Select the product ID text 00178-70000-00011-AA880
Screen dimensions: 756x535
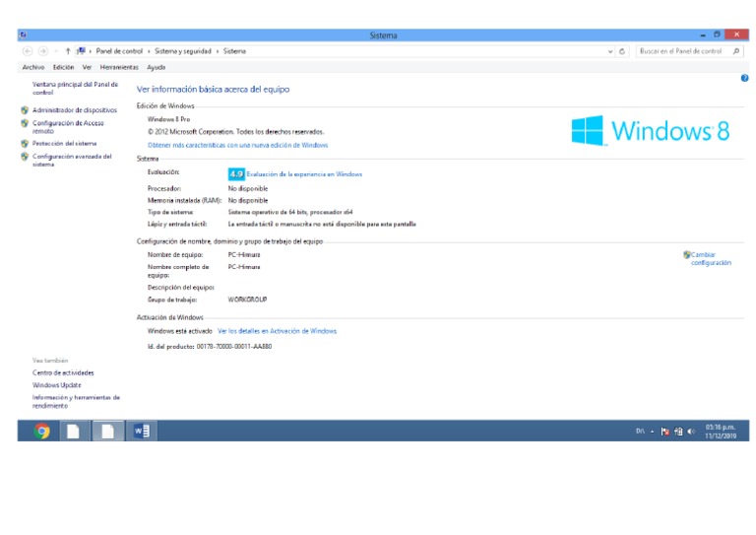pos(234,347)
